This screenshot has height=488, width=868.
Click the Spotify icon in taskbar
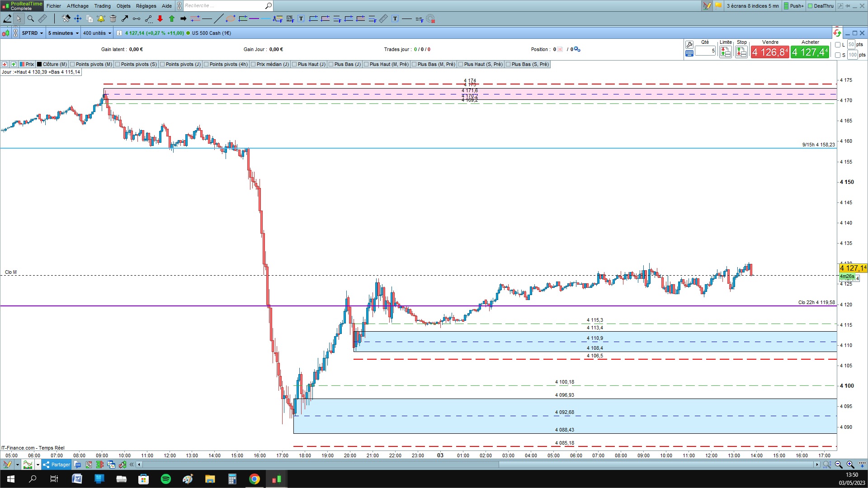pos(166,479)
